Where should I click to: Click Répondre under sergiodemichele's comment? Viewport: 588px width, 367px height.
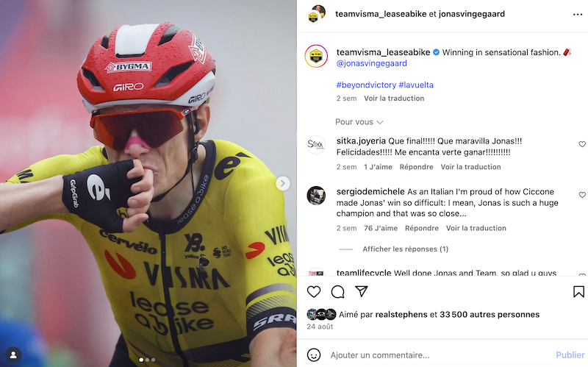421,228
